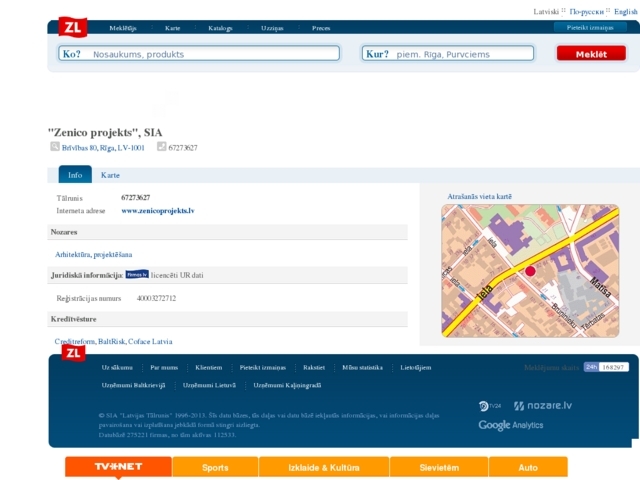The width and height of the screenshot is (640, 480).
Task: Open the Brīvības 80, Rīga, LV-1001 address link
Action: click(x=103, y=148)
